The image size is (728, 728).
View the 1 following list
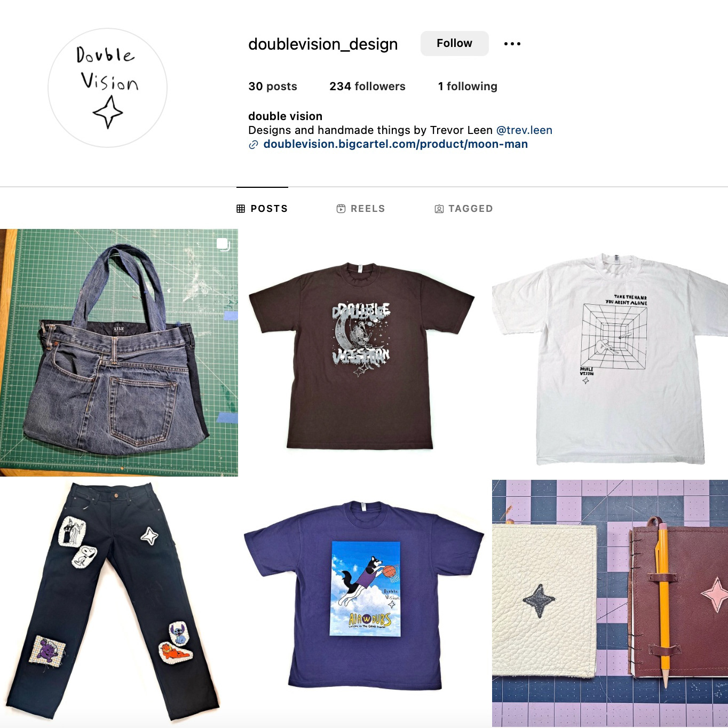pyautogui.click(x=468, y=86)
